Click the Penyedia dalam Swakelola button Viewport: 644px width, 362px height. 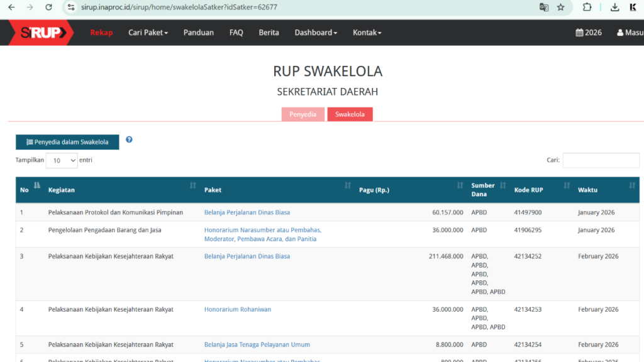click(x=67, y=142)
